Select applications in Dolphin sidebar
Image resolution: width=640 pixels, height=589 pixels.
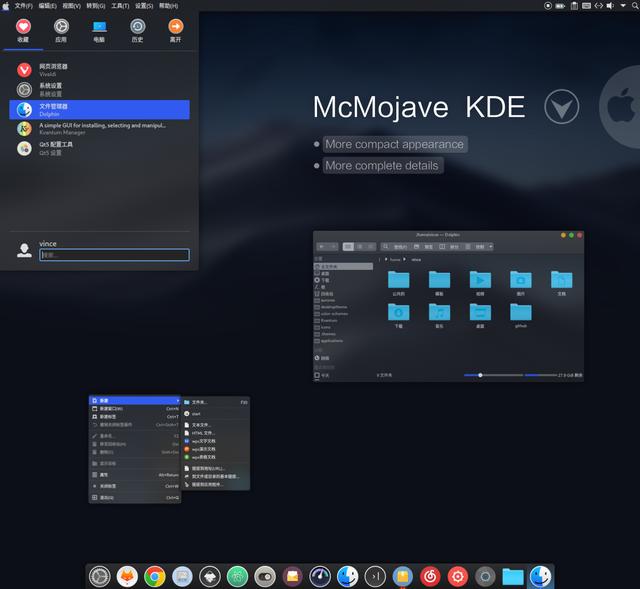click(343, 340)
